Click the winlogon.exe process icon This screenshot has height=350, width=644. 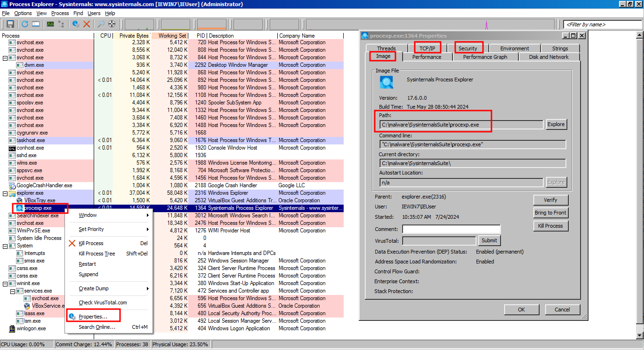12,328
